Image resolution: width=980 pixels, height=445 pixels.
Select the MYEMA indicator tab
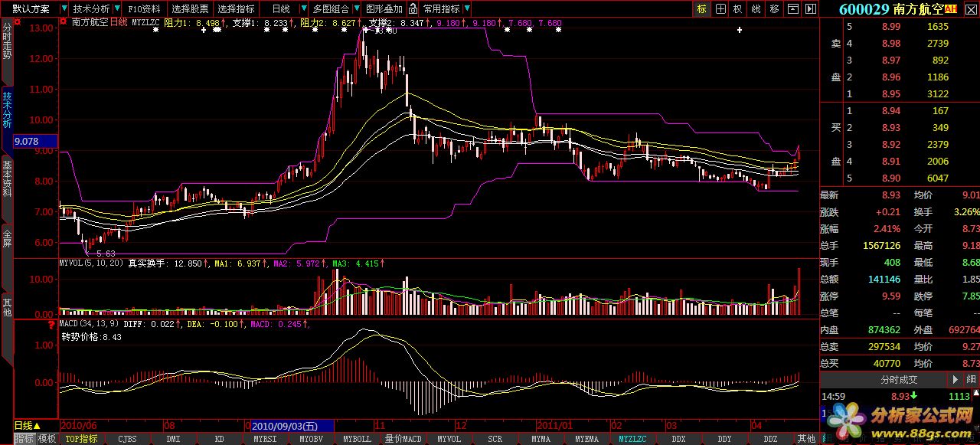[x=586, y=439]
